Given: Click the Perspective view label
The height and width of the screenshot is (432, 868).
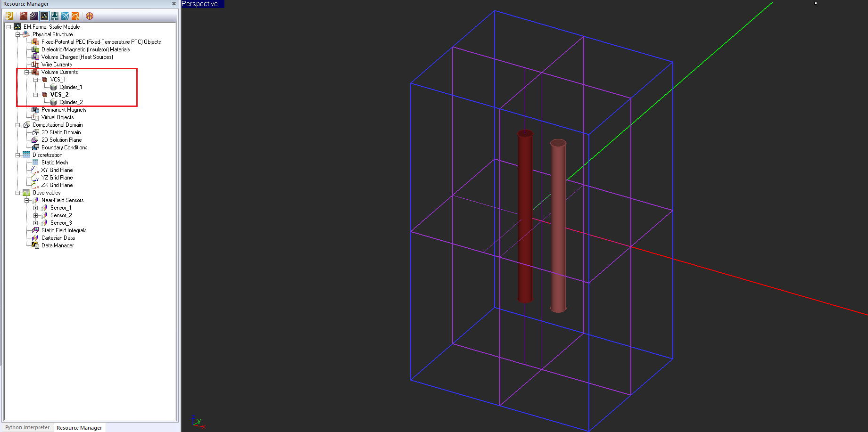Looking at the screenshot, I should tap(203, 4).
